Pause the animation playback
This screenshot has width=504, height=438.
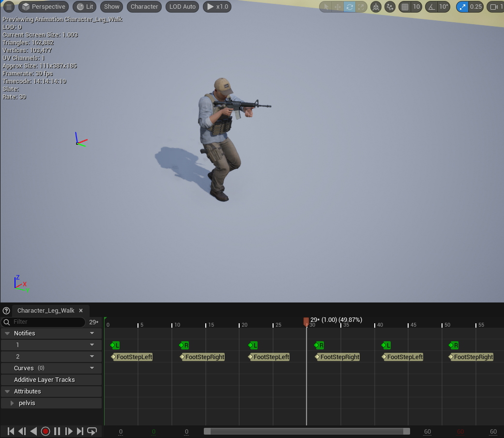(x=57, y=431)
